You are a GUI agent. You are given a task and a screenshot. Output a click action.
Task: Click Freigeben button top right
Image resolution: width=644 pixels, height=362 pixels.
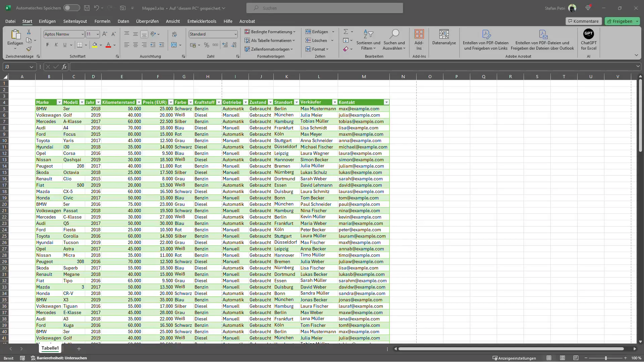pos(620,21)
